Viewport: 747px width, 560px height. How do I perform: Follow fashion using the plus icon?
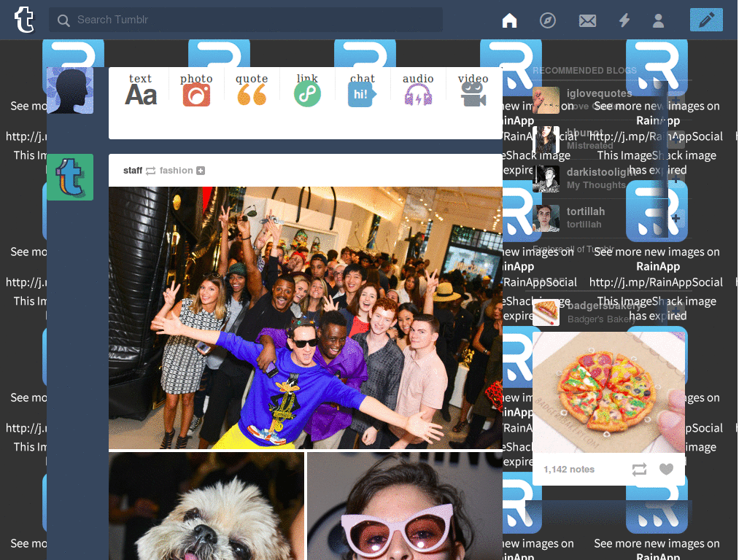(201, 171)
